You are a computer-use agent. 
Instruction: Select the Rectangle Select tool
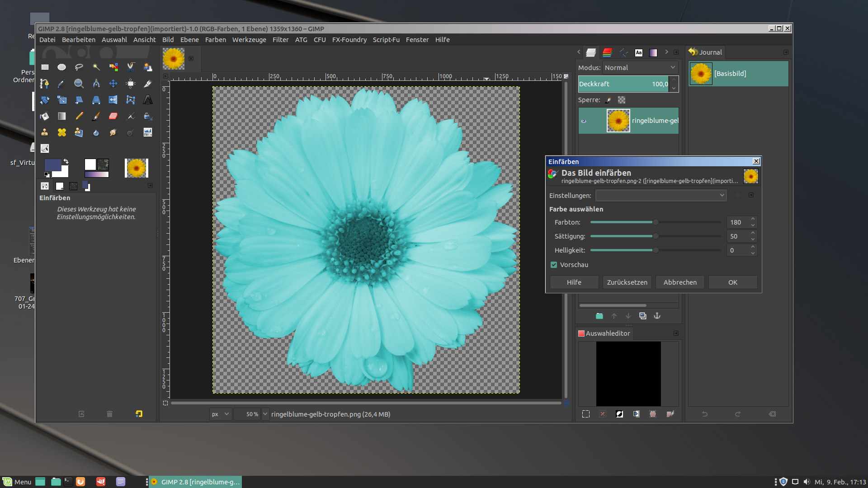[45, 67]
